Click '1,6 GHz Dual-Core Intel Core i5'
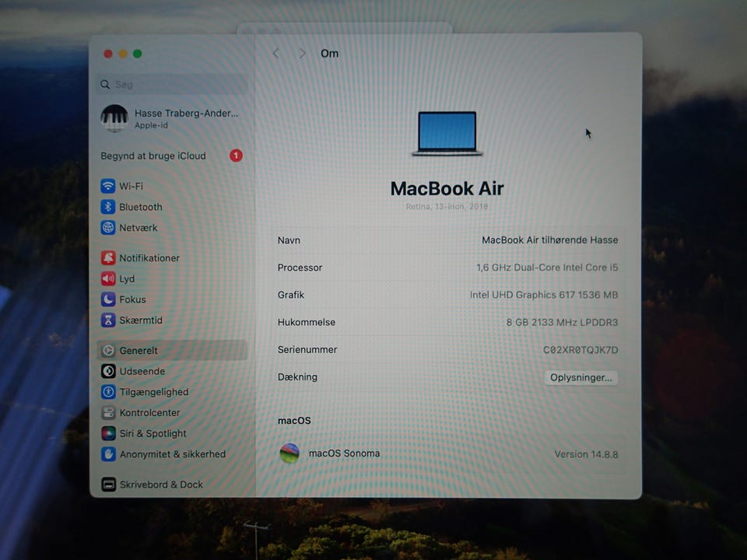 point(547,268)
